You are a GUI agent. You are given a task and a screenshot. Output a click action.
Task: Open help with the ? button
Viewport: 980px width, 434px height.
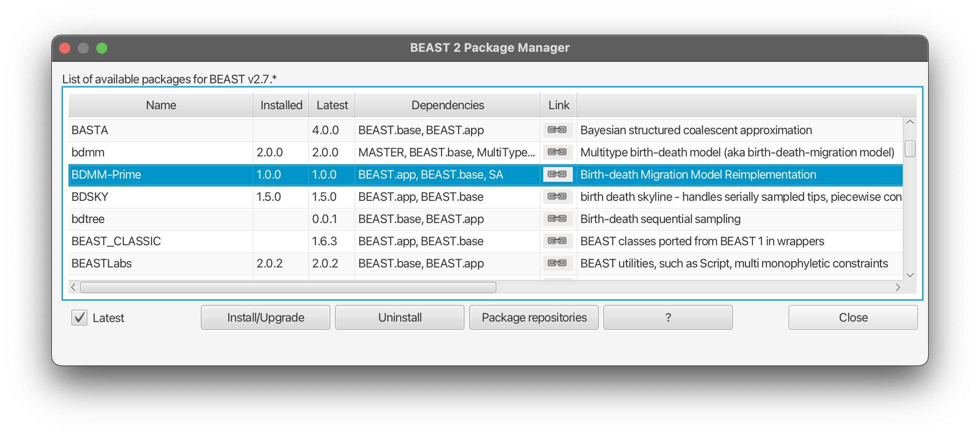coord(668,317)
